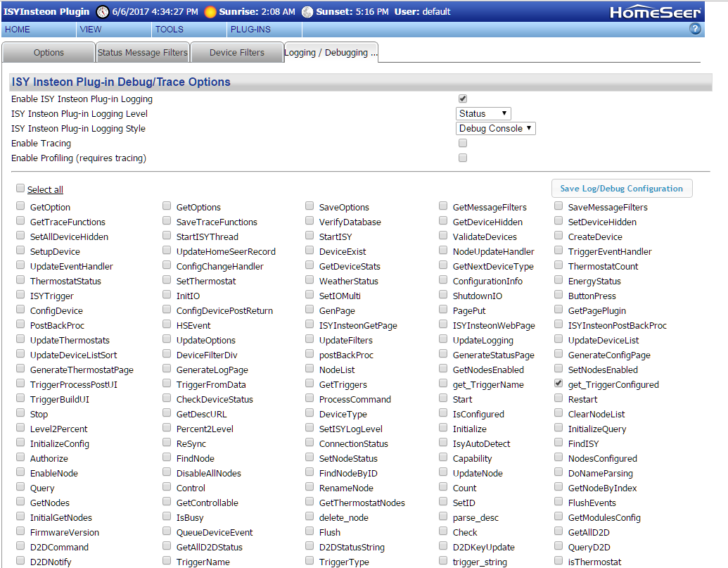The height and width of the screenshot is (568, 728).
Task: Switch to Status Message Filters tab
Action: [x=143, y=53]
